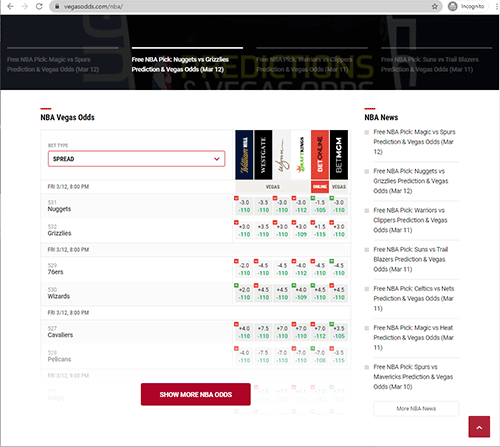Click Show More NBA Odds button
Screen dimensions: 500x447
pos(196,394)
